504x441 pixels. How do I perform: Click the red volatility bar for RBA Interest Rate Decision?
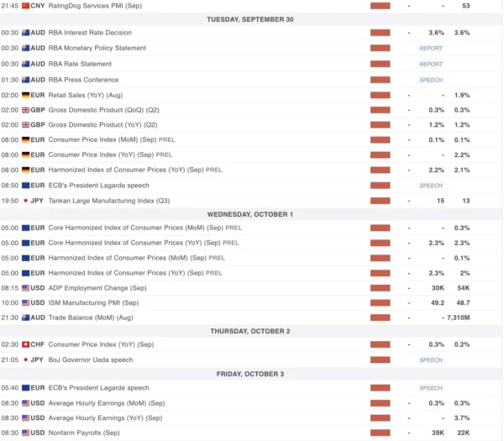coord(381,33)
